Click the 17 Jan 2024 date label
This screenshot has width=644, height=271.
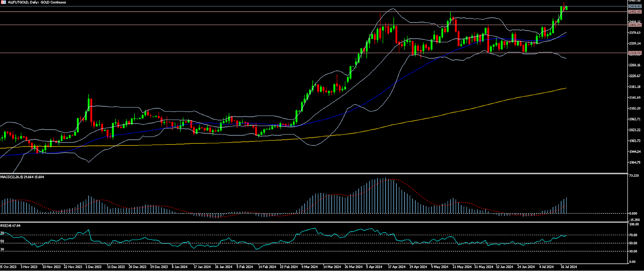coord(202,267)
